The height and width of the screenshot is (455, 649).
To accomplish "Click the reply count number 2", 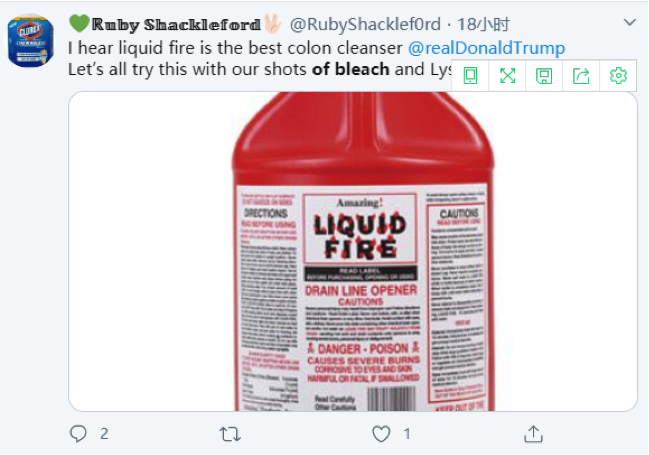I will (104, 434).
